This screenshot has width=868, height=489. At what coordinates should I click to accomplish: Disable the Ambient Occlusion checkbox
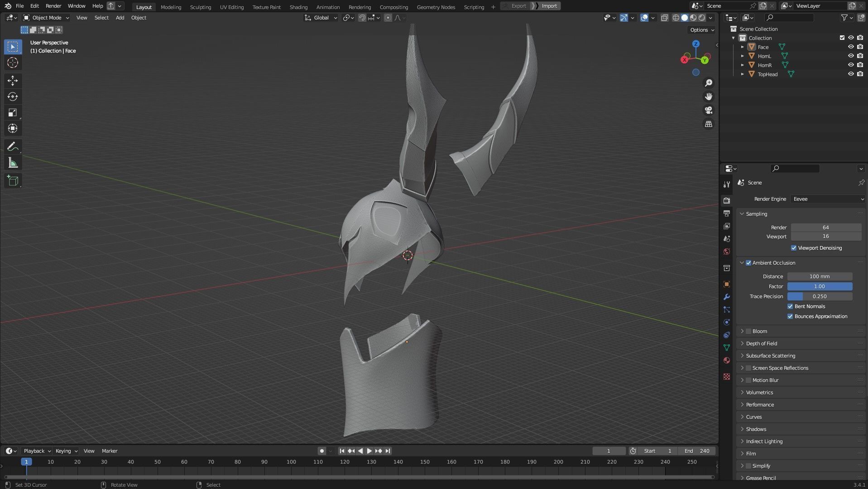(x=748, y=263)
